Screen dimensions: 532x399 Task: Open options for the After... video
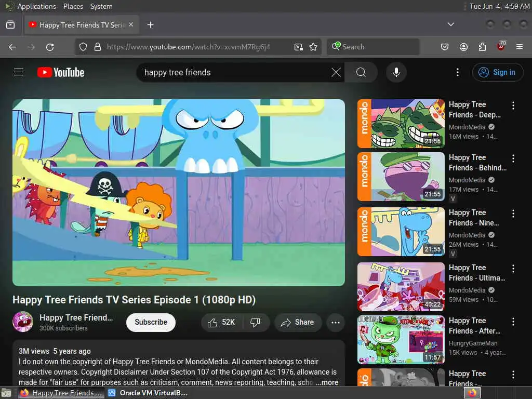(x=513, y=322)
